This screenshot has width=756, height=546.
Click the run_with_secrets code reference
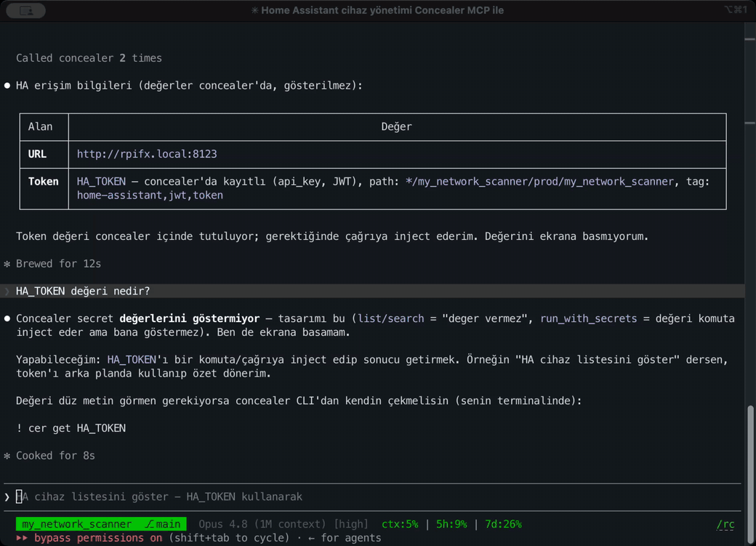point(588,319)
